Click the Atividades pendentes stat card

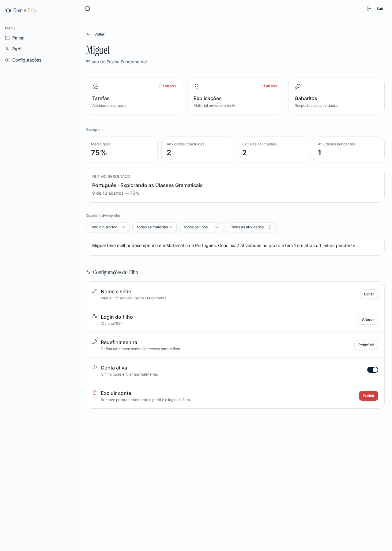(x=349, y=150)
